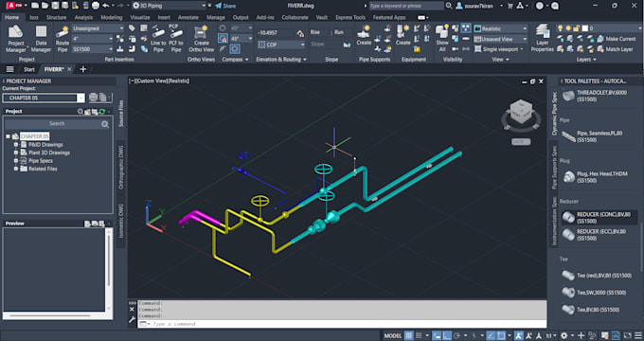Screen dimensions: 644x341
Task: Expand the P&ID Drawings tree node
Action: point(15,145)
